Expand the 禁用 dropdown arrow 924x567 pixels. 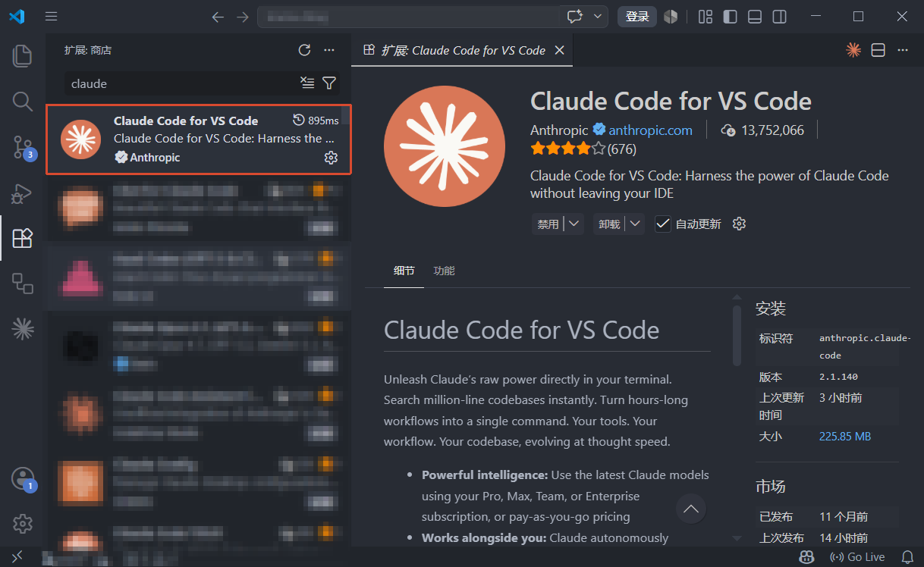pos(574,224)
